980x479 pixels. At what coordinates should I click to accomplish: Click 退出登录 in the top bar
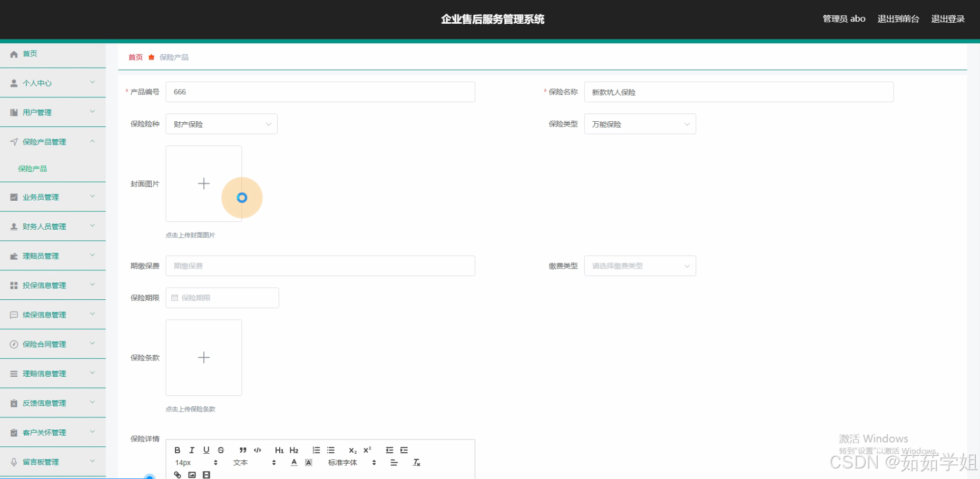pyautogui.click(x=947, y=18)
